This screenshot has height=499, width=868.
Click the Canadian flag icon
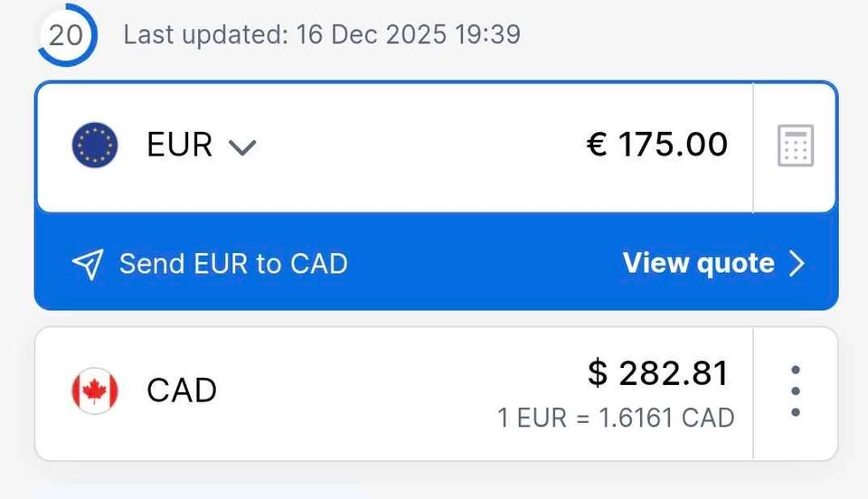coord(95,391)
